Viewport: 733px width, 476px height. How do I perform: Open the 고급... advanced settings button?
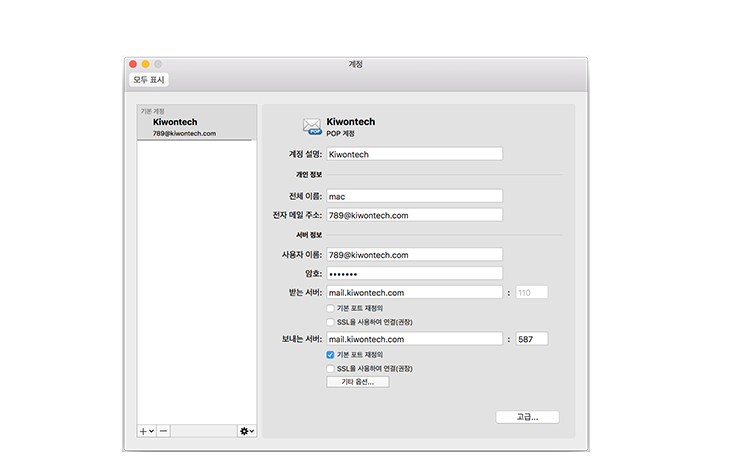coord(527,417)
